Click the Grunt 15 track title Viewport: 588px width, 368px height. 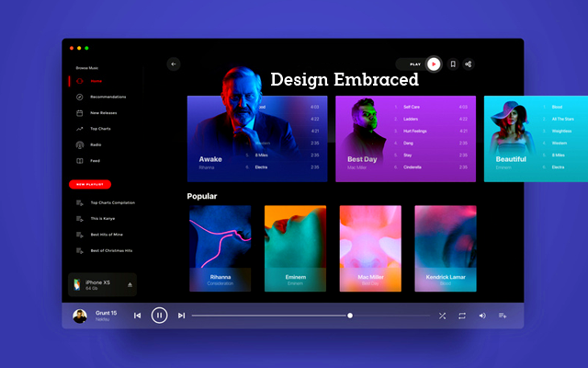107,313
